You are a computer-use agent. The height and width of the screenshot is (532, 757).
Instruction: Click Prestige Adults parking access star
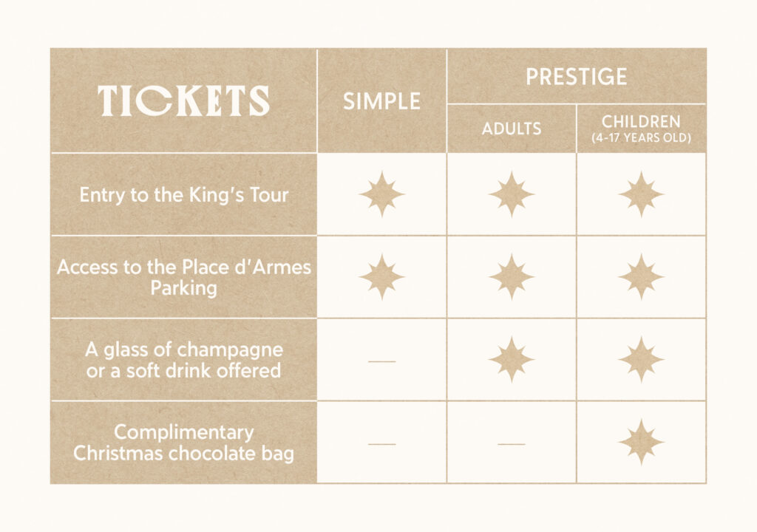(511, 277)
